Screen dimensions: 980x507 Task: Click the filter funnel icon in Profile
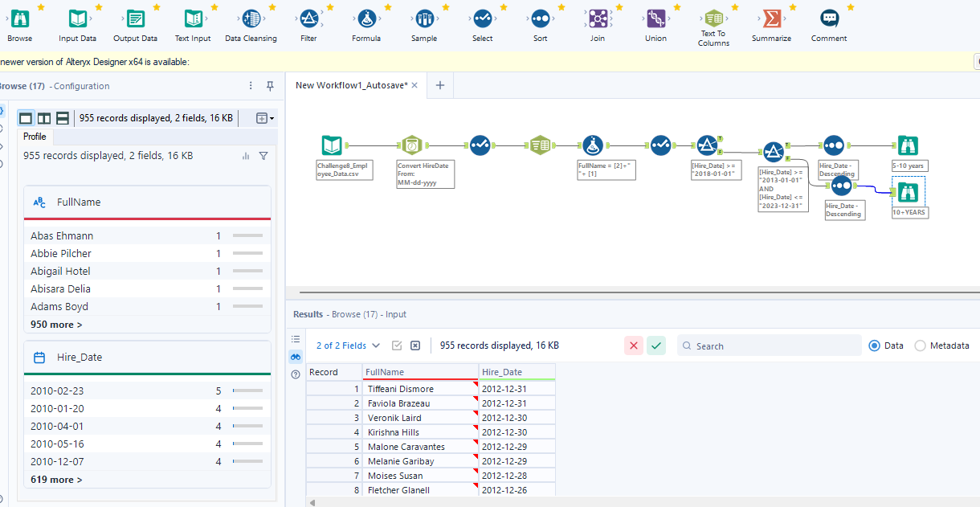(x=263, y=156)
